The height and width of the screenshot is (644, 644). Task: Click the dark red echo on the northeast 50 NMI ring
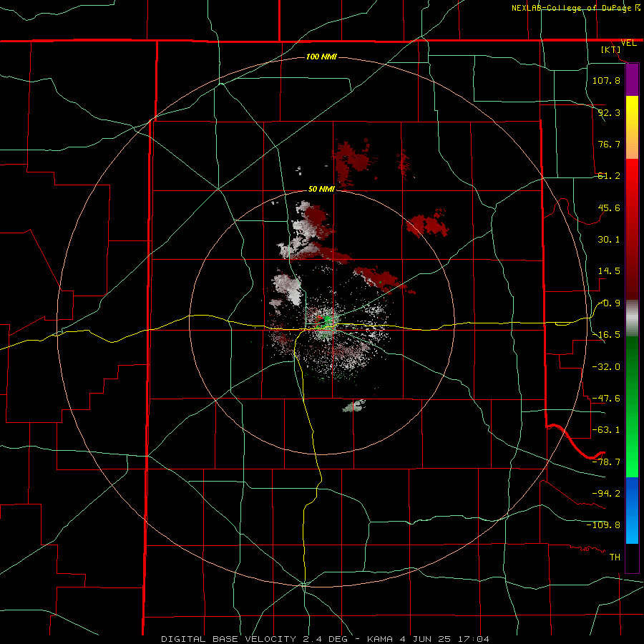tap(427, 224)
